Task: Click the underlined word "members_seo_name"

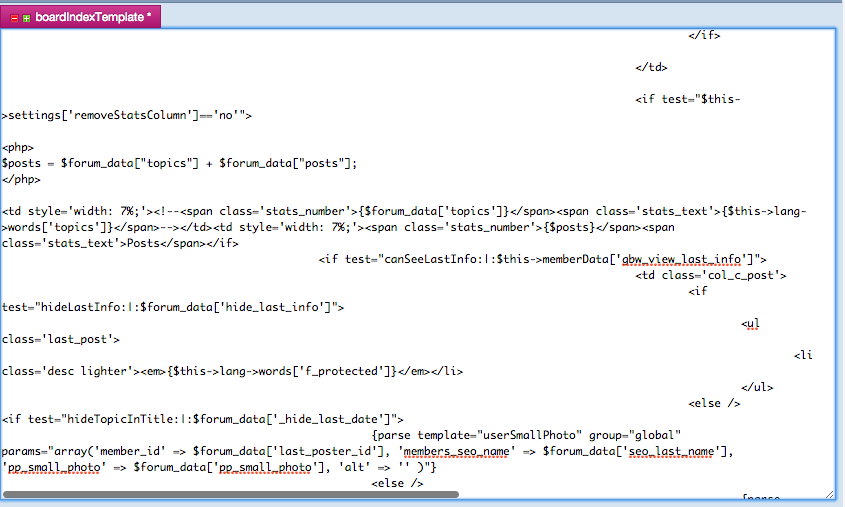Action: (x=456, y=452)
